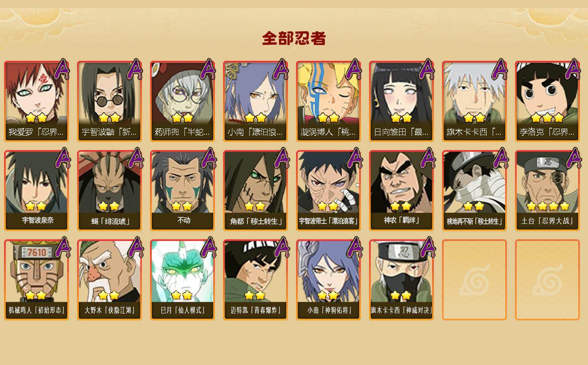This screenshot has height=365, width=588.
Task: Select the 我爱罗 ninja card
Action: pos(36,101)
